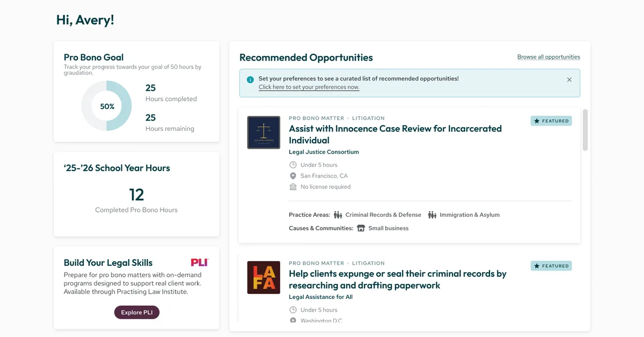Open Legal Justice Consortium logo thumbnail

(264, 133)
